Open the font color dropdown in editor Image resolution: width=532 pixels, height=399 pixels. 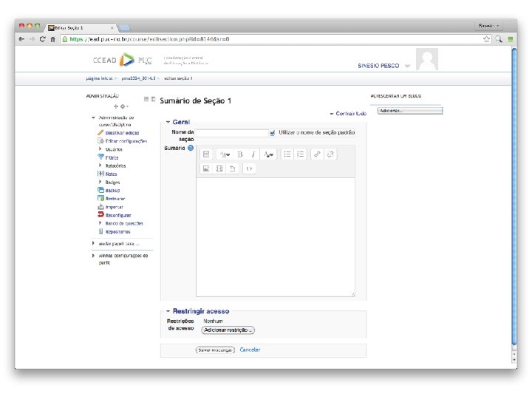click(269, 154)
